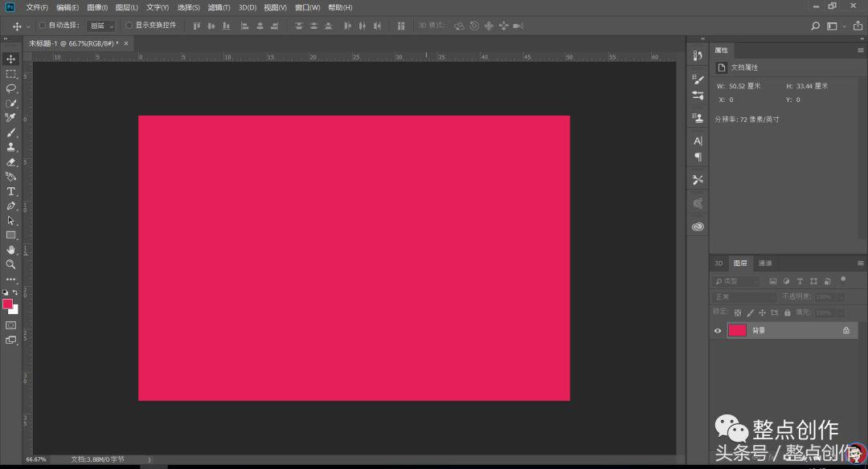Select the Path Selection tool
This screenshot has width=868, height=469.
click(10, 221)
